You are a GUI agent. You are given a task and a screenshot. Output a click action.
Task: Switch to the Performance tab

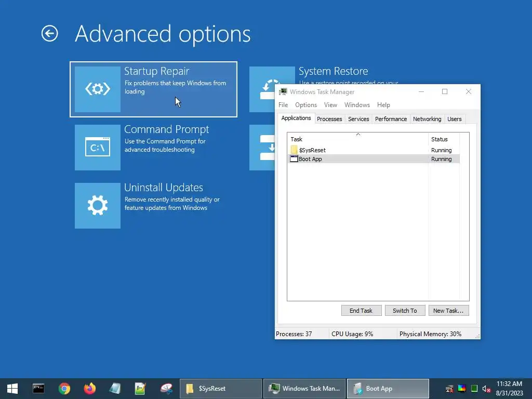point(391,119)
